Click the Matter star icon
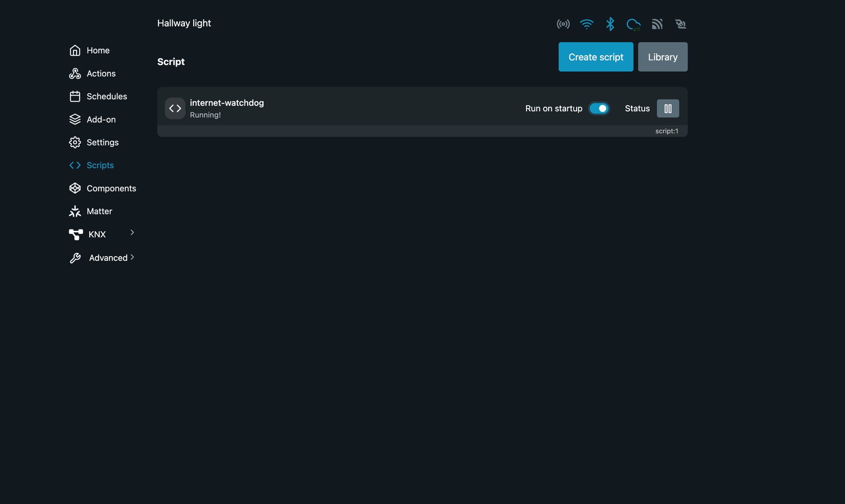 75,211
